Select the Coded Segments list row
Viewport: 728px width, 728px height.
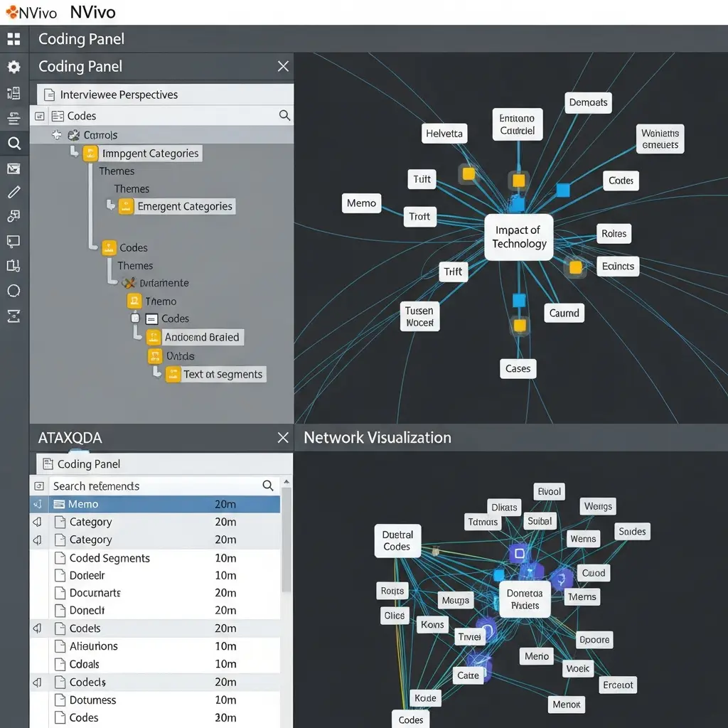[x=155, y=557]
